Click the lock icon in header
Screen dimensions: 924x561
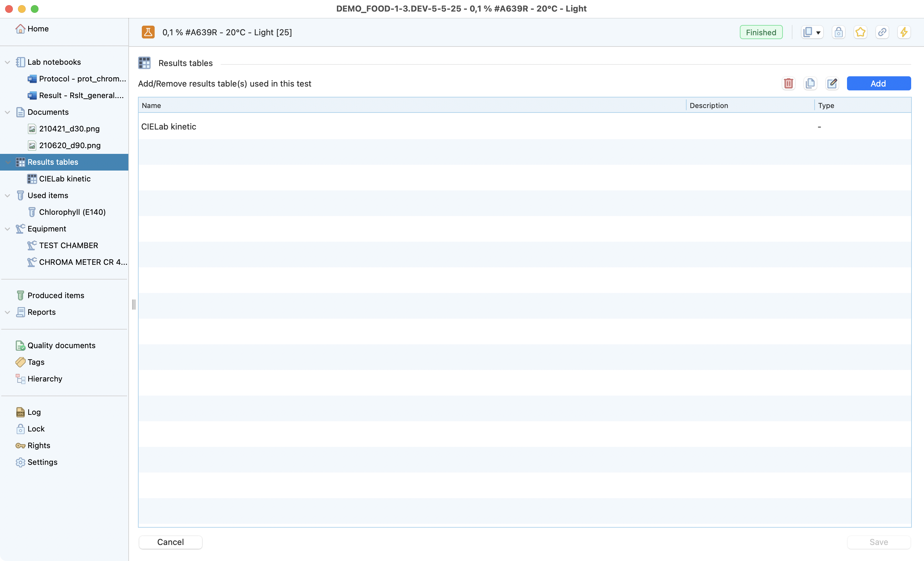(x=839, y=32)
